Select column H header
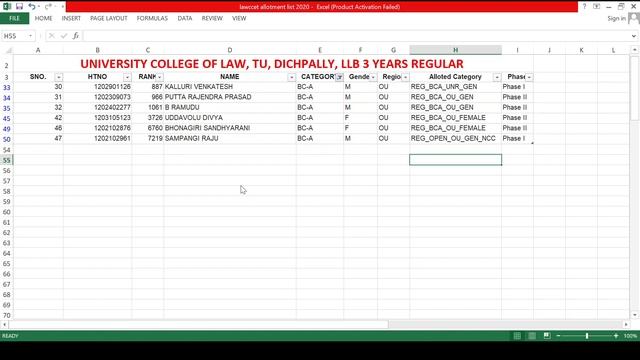The width and height of the screenshot is (640, 360). (456, 50)
